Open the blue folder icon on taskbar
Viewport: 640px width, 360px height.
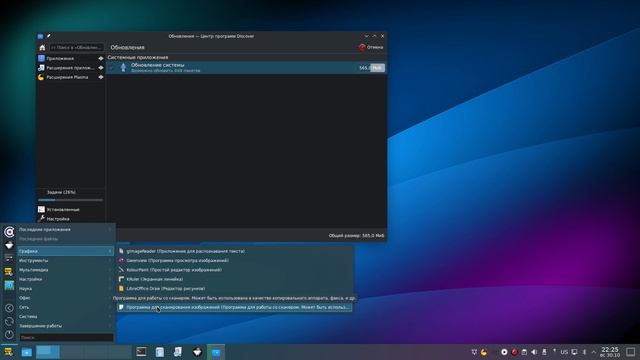pyautogui.click(x=27, y=352)
